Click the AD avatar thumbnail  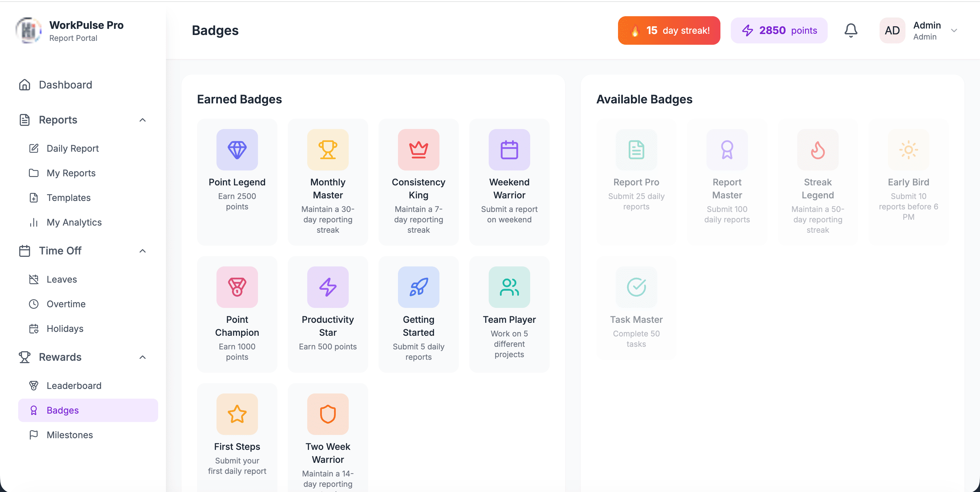(x=892, y=30)
